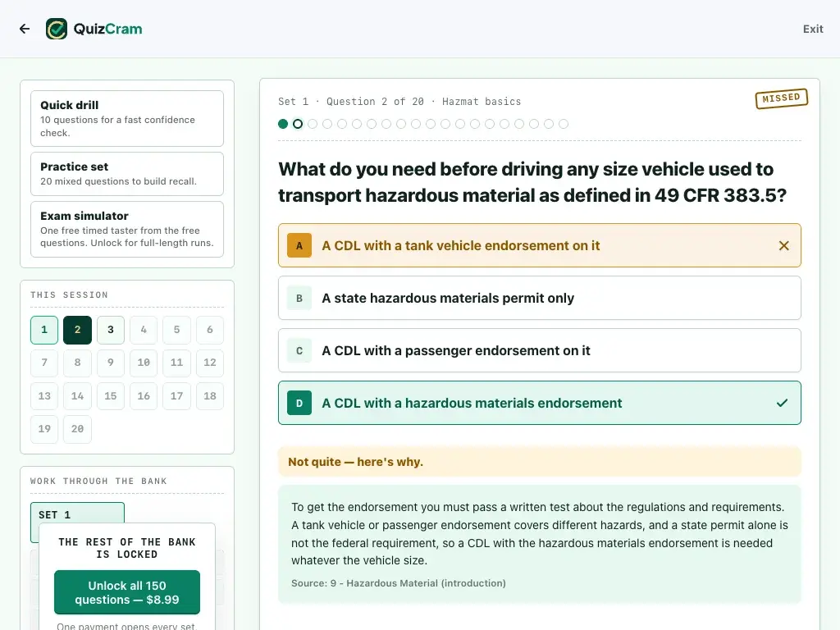Go to session question 13
840x630 pixels.
click(x=44, y=396)
